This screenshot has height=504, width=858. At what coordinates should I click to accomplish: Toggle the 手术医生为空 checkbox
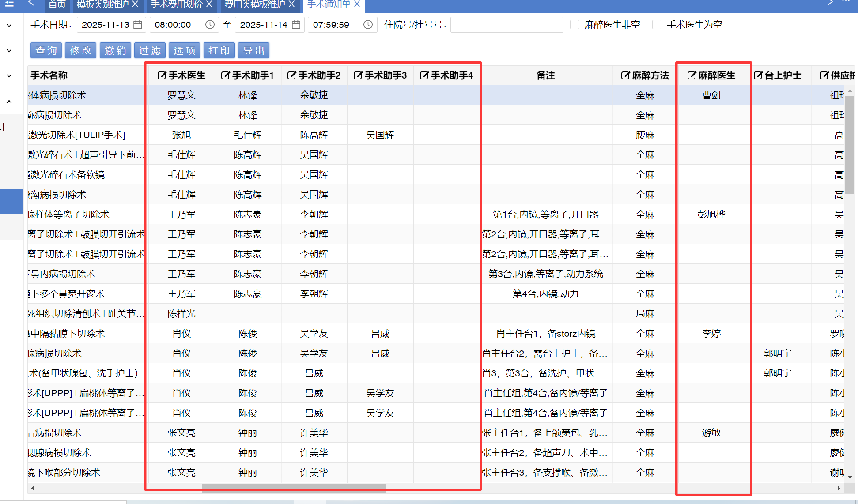[657, 25]
